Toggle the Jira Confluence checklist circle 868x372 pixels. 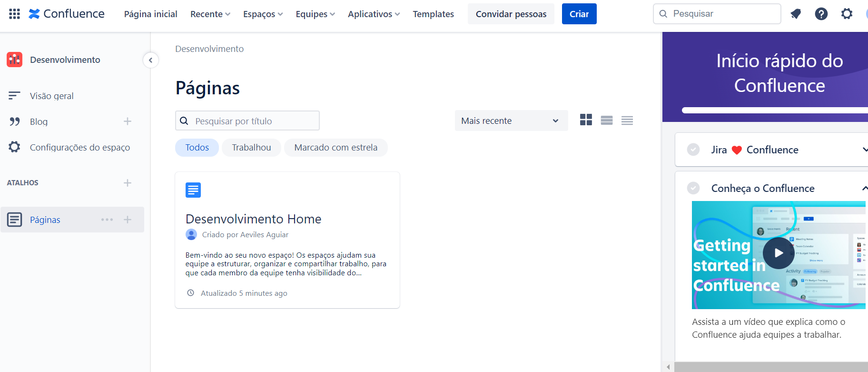pos(693,150)
